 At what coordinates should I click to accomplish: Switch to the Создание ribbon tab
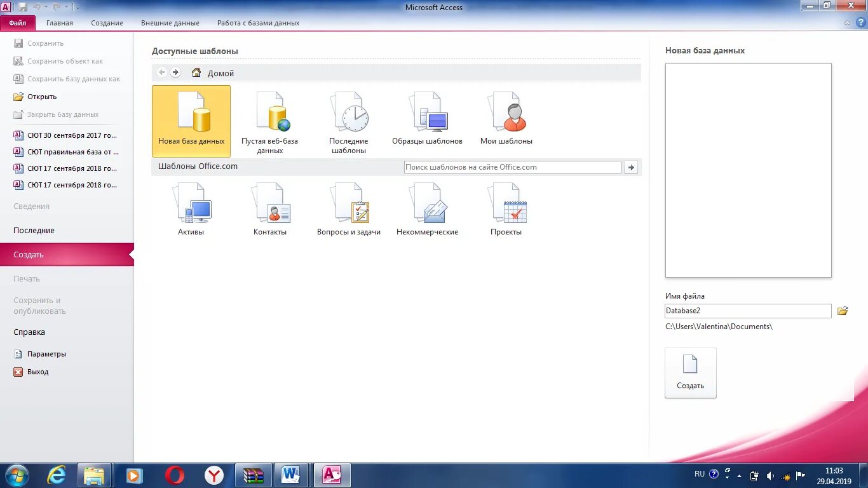[107, 23]
